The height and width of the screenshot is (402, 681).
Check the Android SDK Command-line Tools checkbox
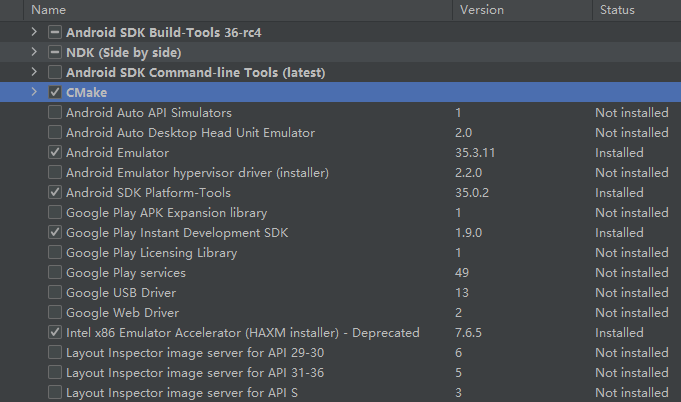pos(55,72)
